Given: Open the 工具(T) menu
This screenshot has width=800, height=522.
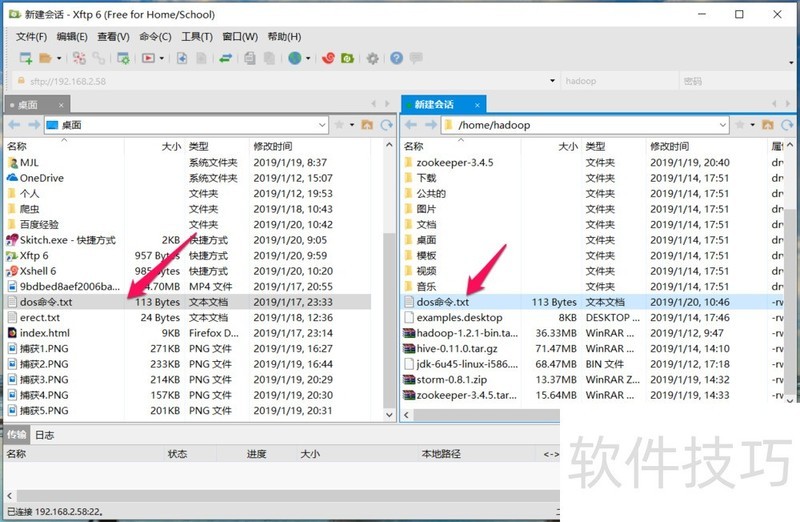Looking at the screenshot, I should (197, 37).
